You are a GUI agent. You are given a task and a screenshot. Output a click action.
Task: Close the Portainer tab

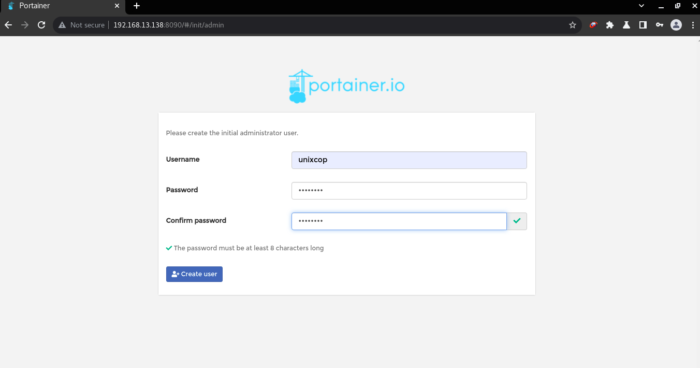tap(117, 6)
